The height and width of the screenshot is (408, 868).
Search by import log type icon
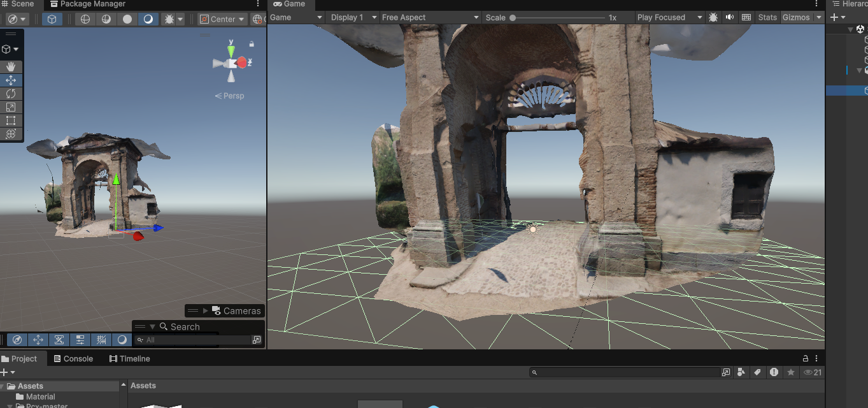click(774, 372)
